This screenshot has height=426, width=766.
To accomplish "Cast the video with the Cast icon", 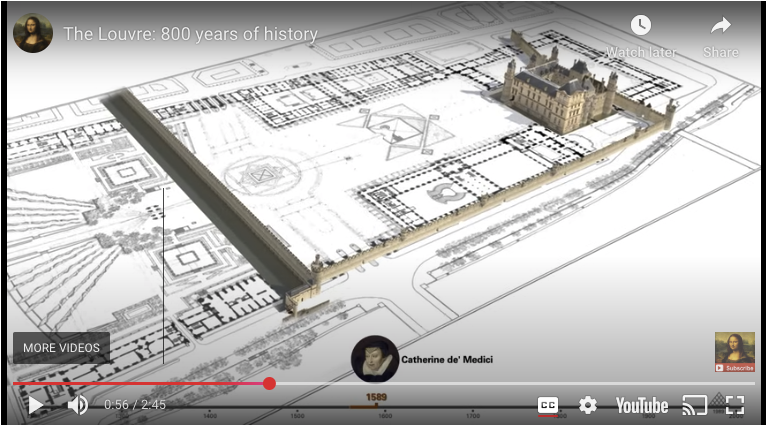I will coord(694,405).
